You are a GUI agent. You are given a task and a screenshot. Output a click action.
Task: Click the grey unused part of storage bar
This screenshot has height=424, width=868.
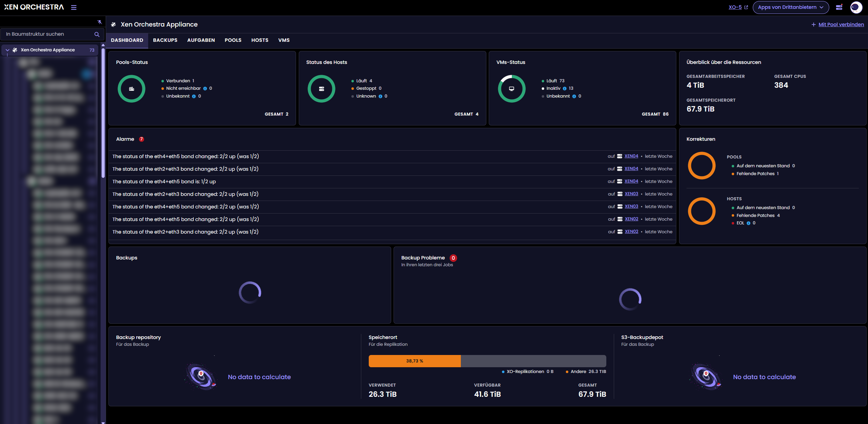534,361
